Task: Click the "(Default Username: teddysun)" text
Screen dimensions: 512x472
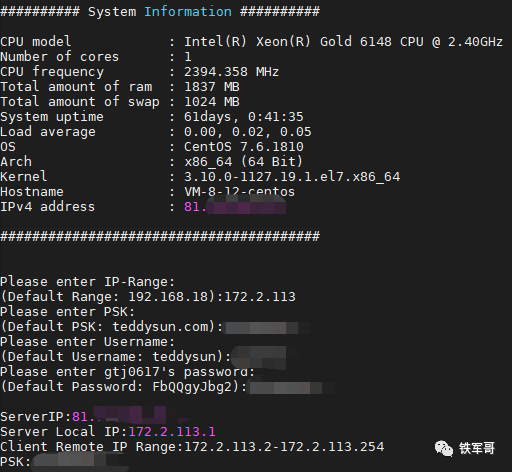Action: click(112, 357)
